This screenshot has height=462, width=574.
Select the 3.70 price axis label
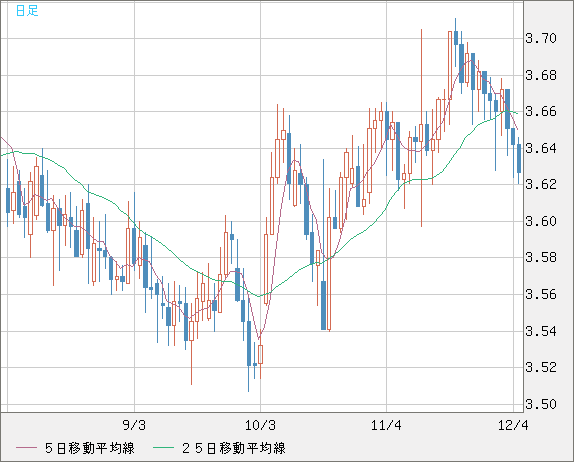click(x=541, y=38)
